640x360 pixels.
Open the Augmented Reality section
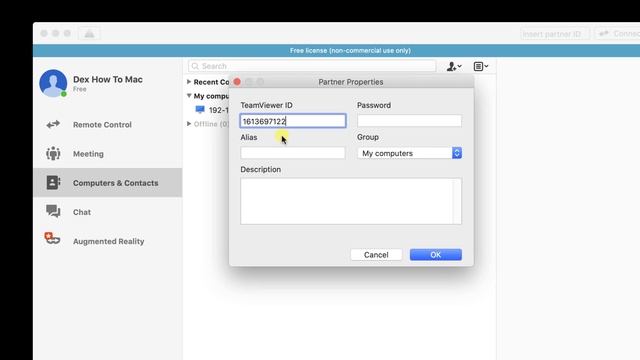pyautogui.click(x=107, y=241)
